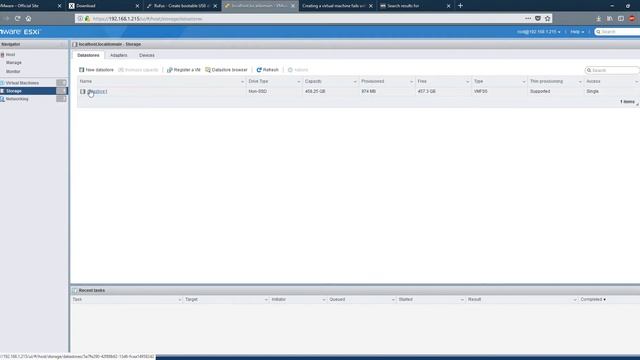Open the Help dropdown menu

(x=577, y=32)
